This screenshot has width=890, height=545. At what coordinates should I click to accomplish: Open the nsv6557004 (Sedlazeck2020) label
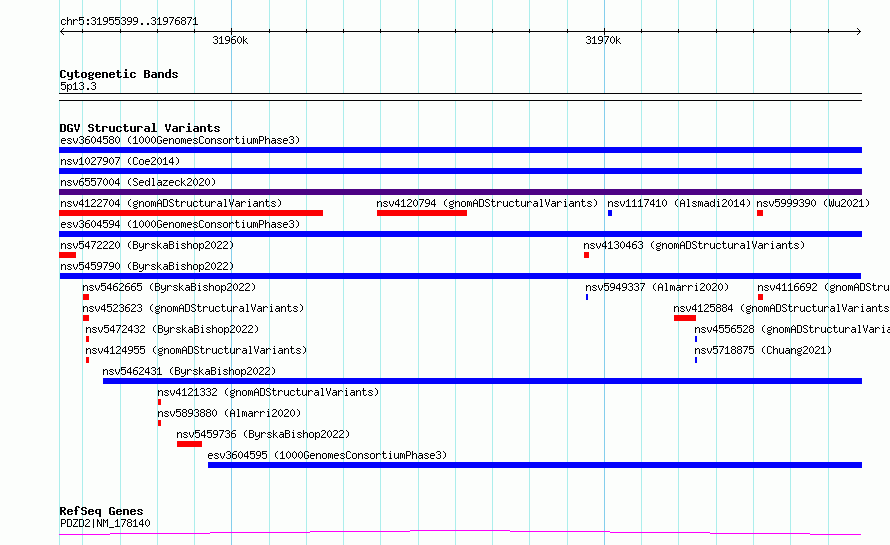point(138,182)
